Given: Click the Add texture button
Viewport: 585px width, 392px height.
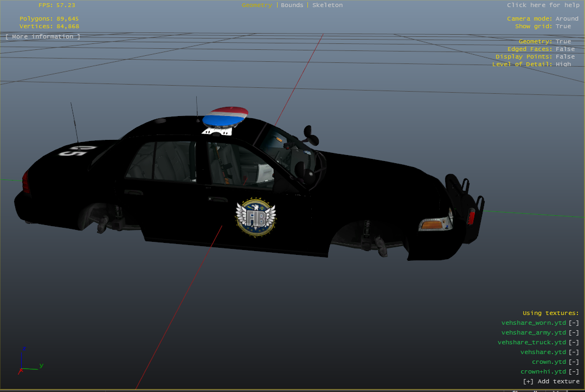Looking at the screenshot, I should point(551,382).
